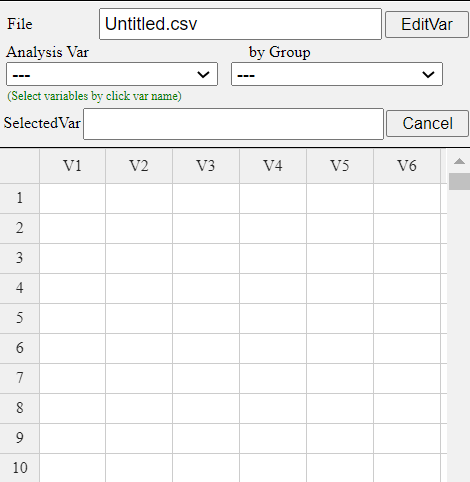Select the V3 column header
The height and width of the screenshot is (482, 470).
point(206,166)
